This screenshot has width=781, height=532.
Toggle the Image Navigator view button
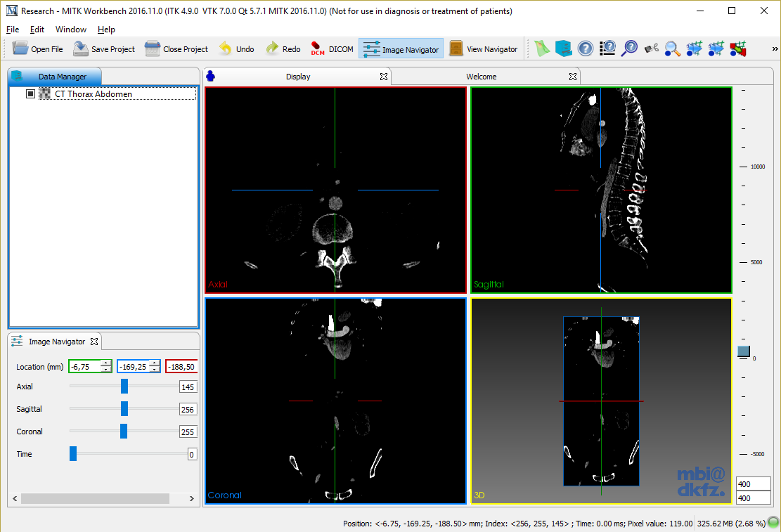point(401,48)
